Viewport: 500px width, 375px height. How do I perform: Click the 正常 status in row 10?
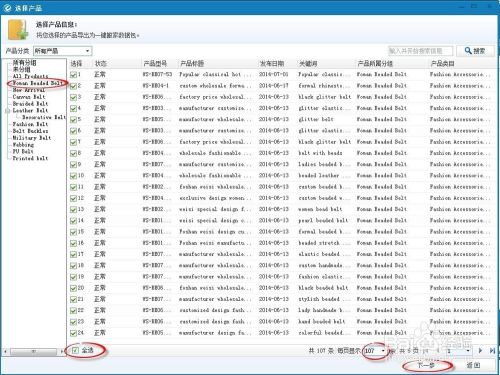pyautogui.click(x=100, y=176)
